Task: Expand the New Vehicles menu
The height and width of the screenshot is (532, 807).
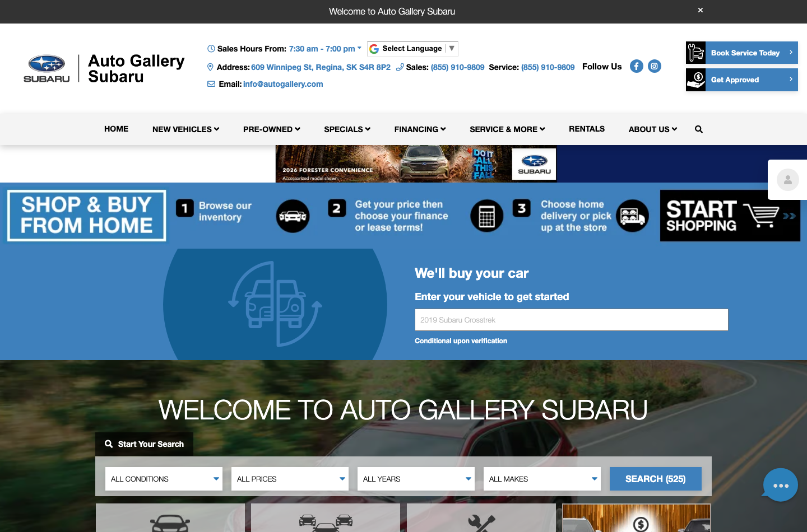Action: pos(186,129)
